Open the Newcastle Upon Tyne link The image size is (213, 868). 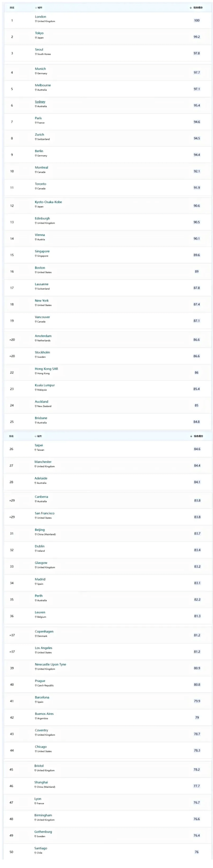50,664
